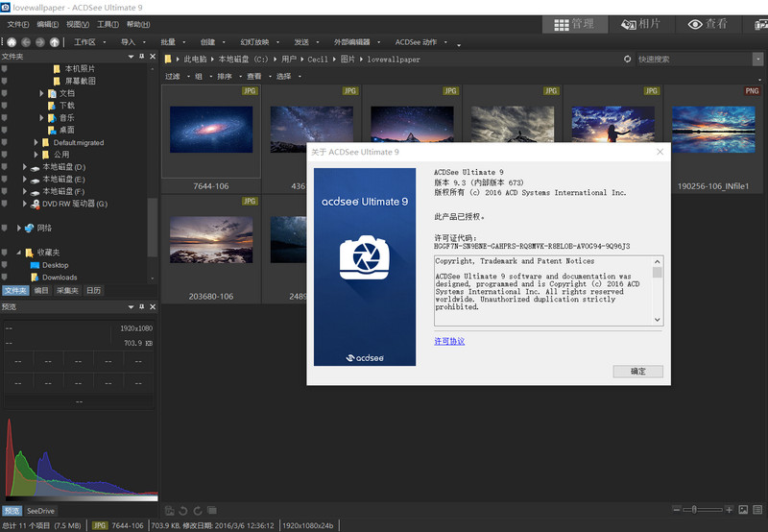Viewport: 768px width, 532px height.
Task: Open the 工具(T) menu
Action: tap(108, 24)
